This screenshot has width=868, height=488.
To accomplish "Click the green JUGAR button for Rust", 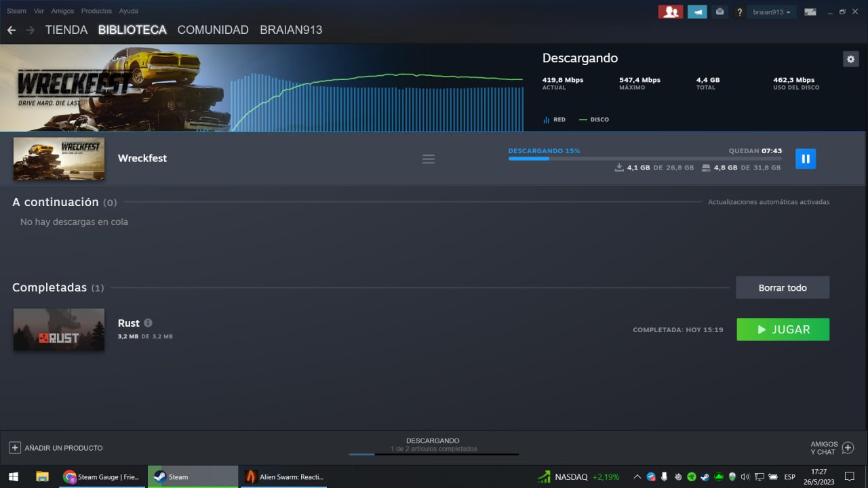I will (783, 329).
